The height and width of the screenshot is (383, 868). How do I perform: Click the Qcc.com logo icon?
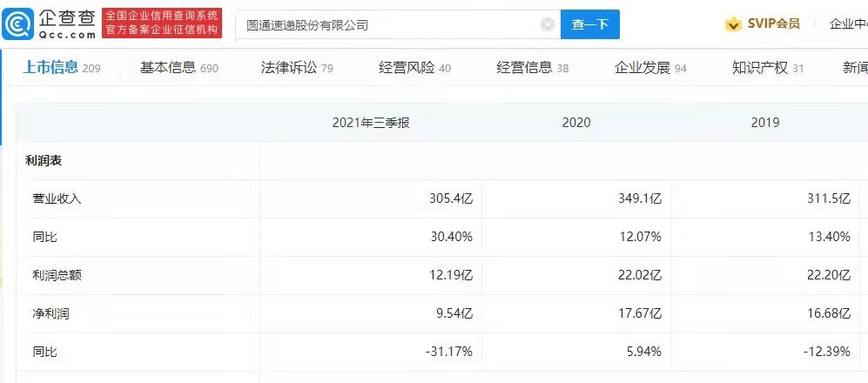tap(17, 24)
